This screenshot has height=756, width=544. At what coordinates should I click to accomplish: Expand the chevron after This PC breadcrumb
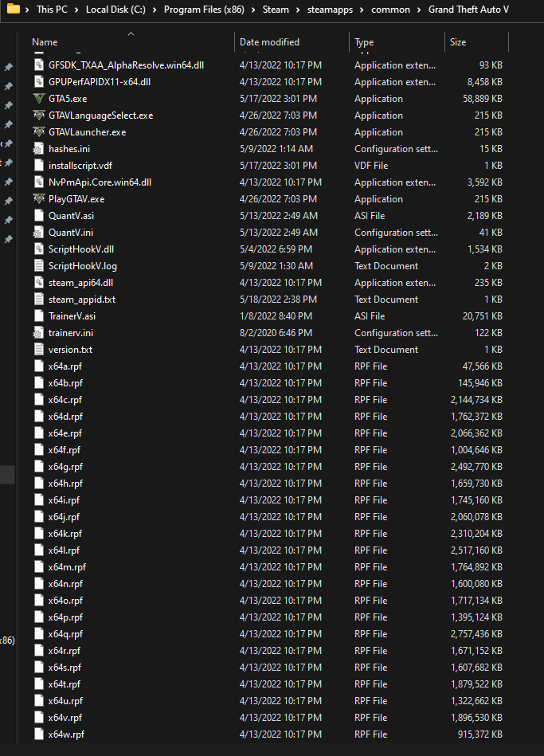[76, 10]
